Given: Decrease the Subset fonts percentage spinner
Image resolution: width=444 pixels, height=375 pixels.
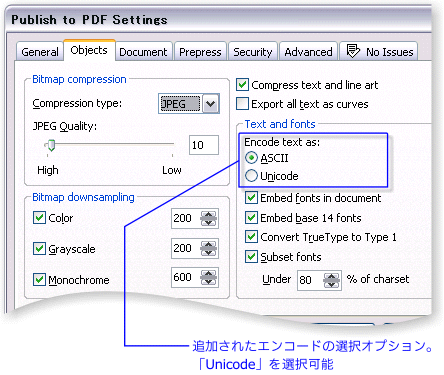Looking at the screenshot, I should [331, 284].
